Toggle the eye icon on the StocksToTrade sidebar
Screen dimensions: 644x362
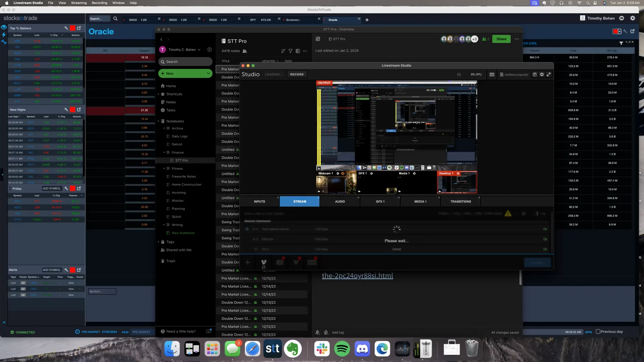click(4, 27)
